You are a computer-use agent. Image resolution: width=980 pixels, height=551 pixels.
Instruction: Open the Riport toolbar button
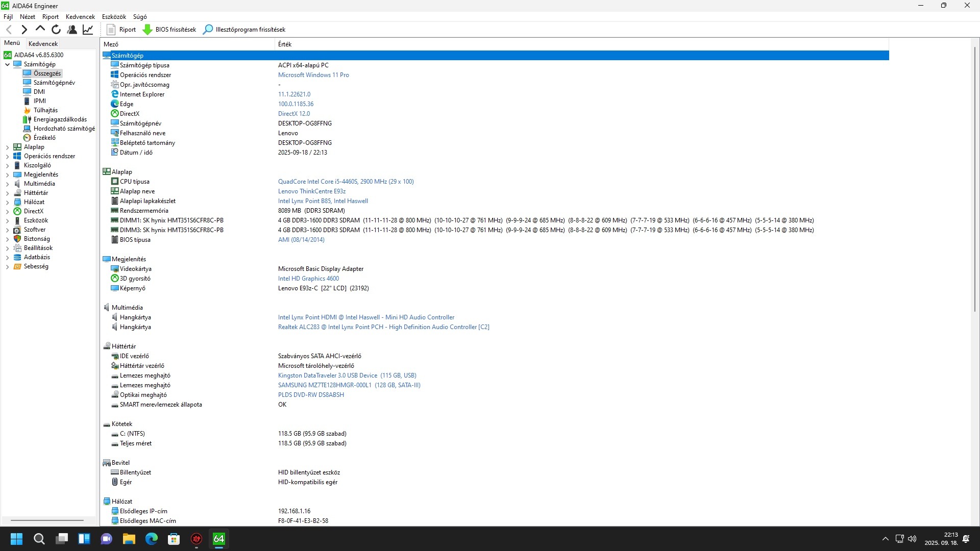click(x=121, y=30)
